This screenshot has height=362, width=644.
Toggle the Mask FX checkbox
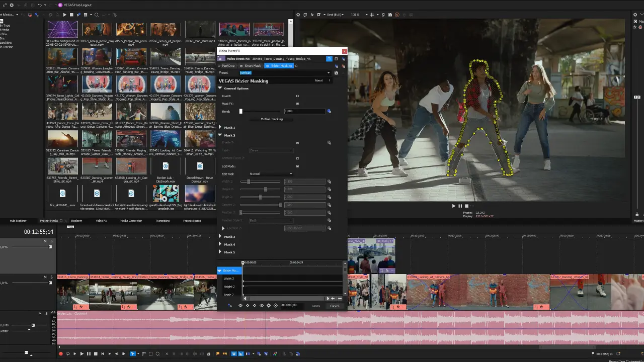pos(297,104)
